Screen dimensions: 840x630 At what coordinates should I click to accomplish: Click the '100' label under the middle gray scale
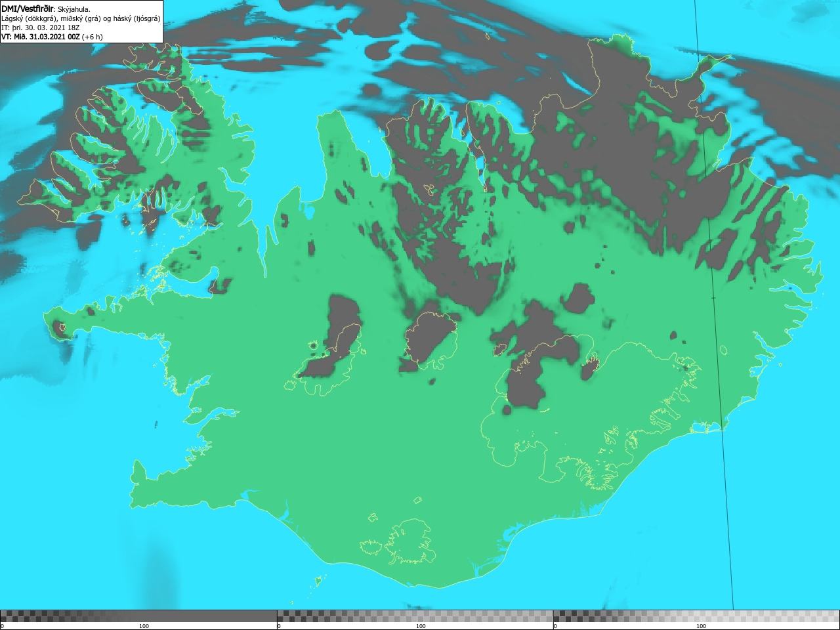point(421,626)
